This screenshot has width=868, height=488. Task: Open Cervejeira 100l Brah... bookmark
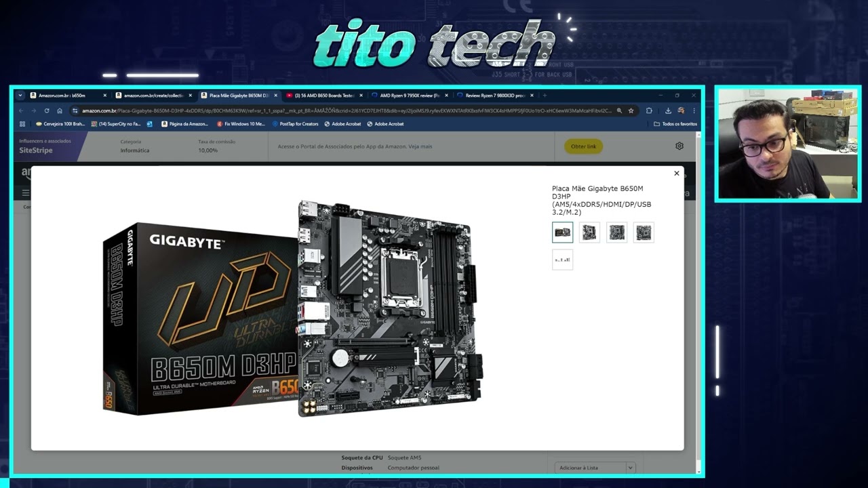60,124
